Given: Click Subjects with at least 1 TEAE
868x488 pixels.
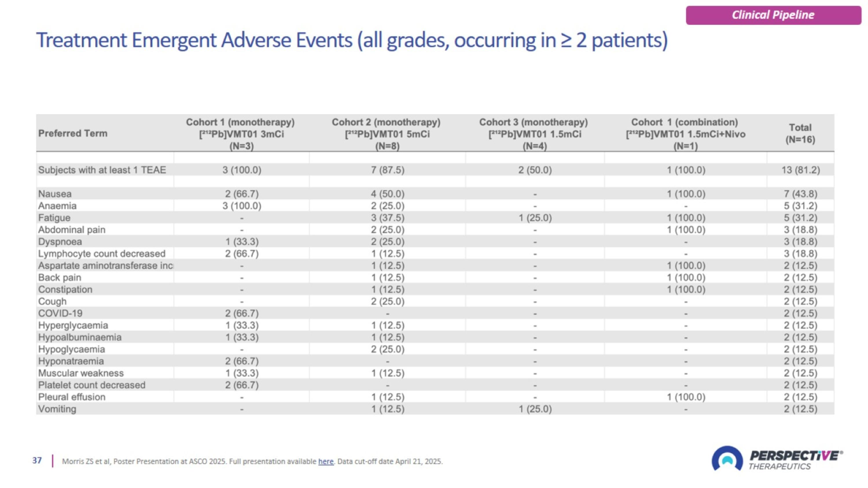Looking at the screenshot, I should pos(102,170).
